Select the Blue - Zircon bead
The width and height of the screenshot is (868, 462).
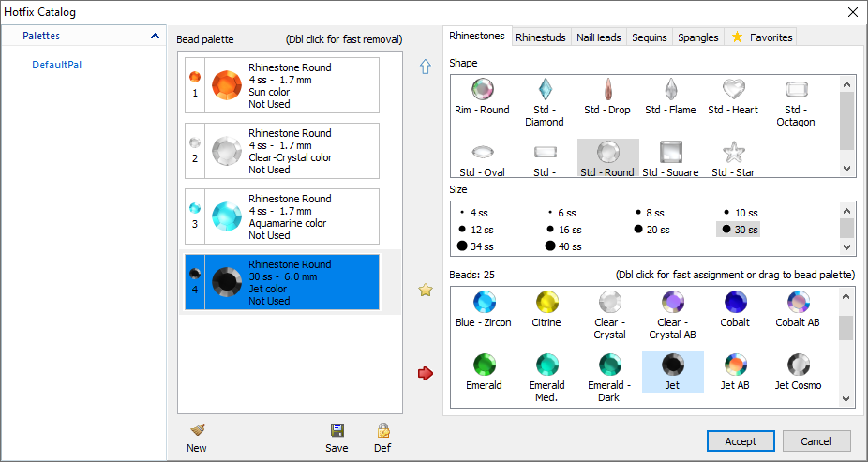click(484, 309)
